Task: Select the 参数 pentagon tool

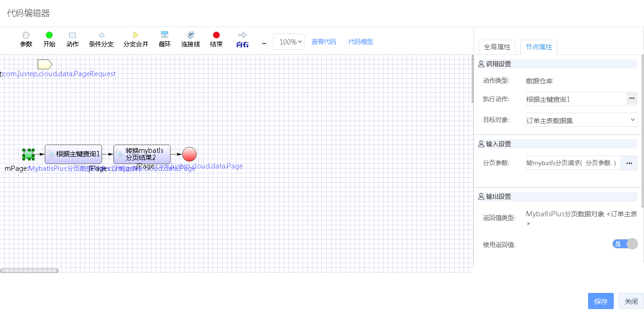Action: (x=26, y=39)
